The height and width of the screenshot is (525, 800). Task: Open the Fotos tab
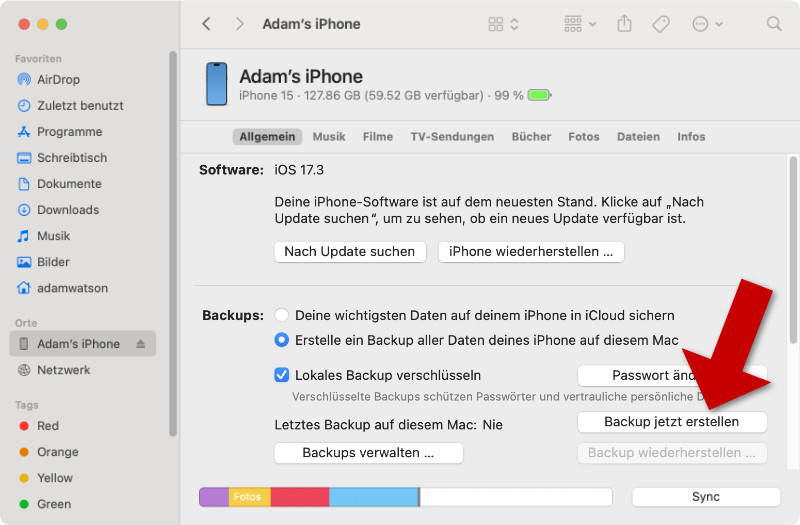(584, 137)
